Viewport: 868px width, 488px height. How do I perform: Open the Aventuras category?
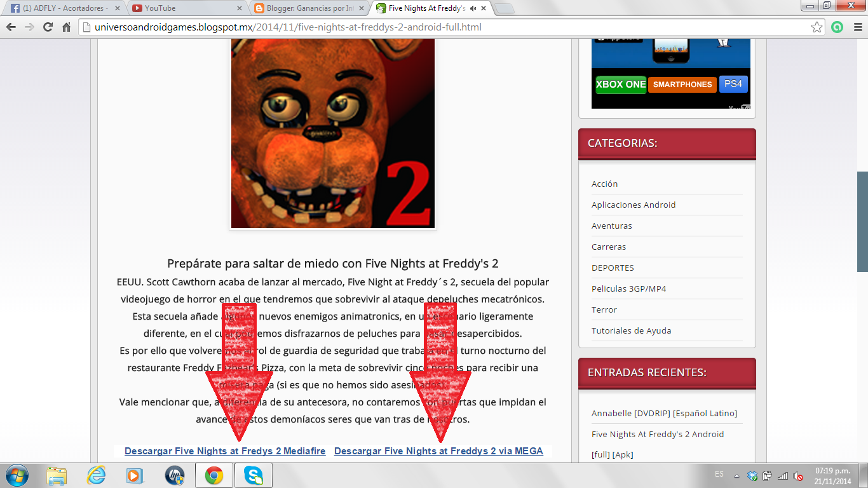click(x=611, y=226)
